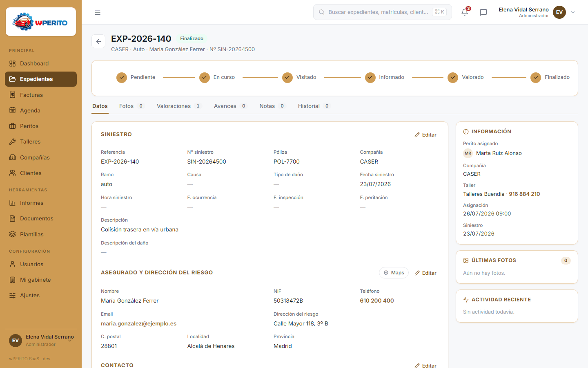The image size is (588, 368).
Task: Open Compañías in the sidebar
Action: tap(41, 157)
